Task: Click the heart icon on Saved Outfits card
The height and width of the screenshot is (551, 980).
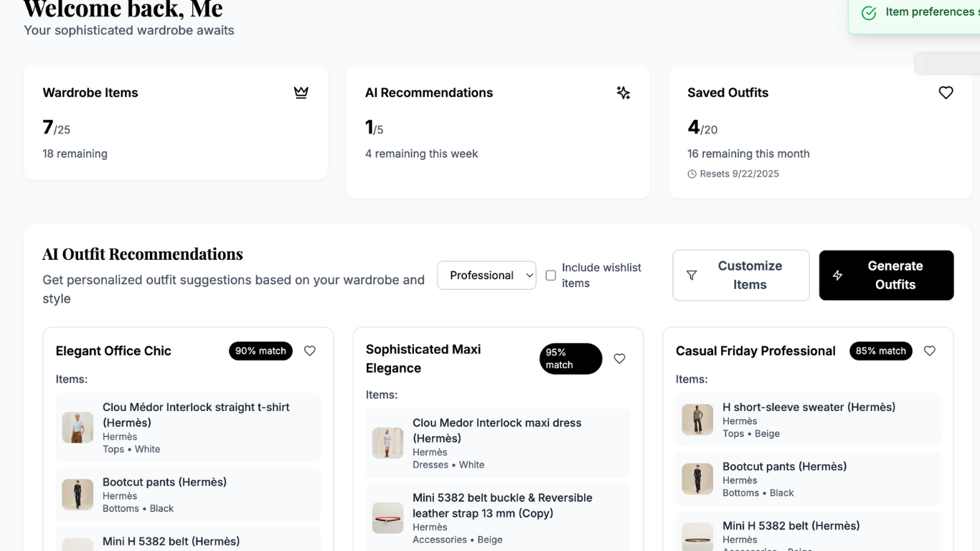Action: pyautogui.click(x=946, y=93)
